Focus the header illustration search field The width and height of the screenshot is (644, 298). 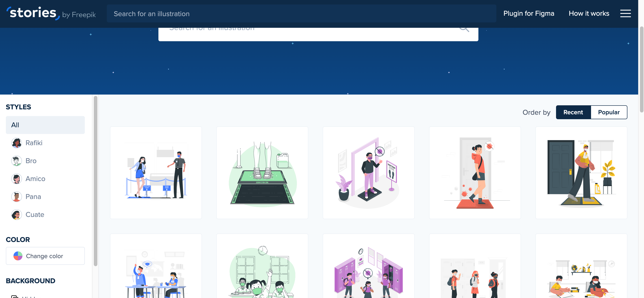coord(301,14)
